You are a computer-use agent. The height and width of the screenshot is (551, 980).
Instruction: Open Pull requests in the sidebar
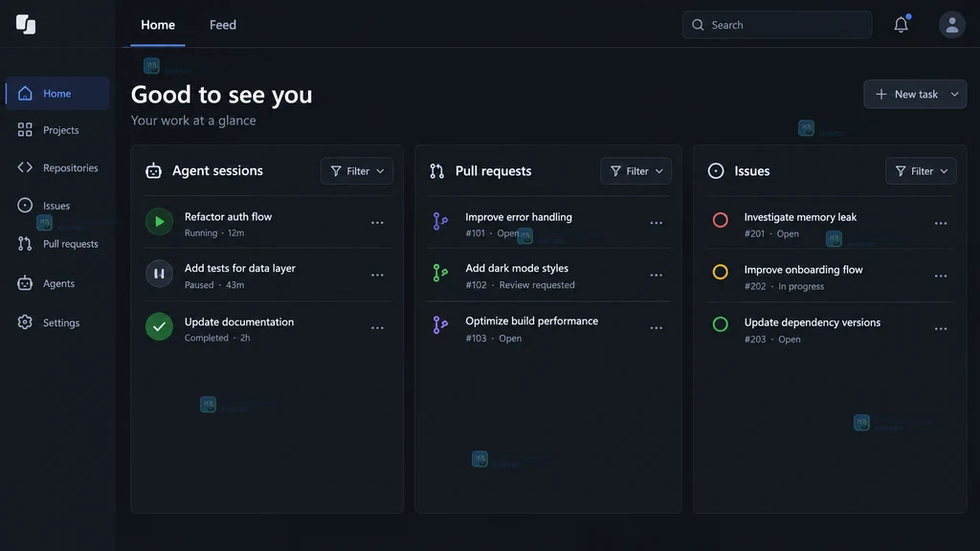coord(57,244)
